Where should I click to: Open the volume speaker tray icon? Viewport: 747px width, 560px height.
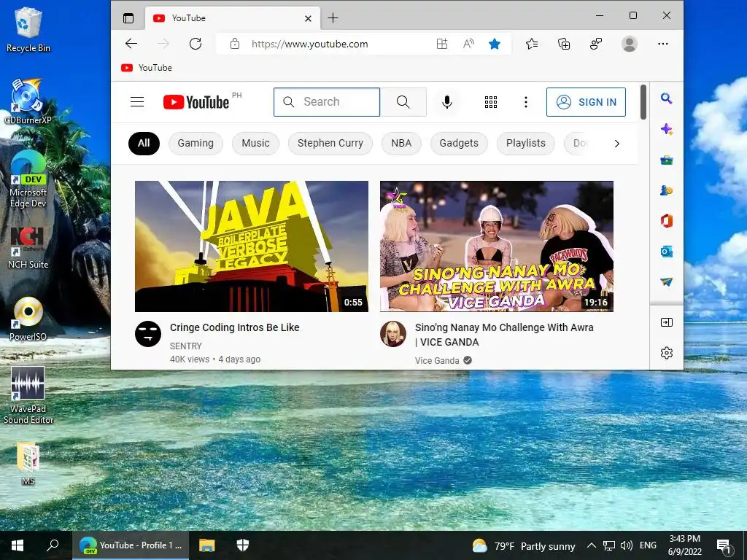[627, 545]
